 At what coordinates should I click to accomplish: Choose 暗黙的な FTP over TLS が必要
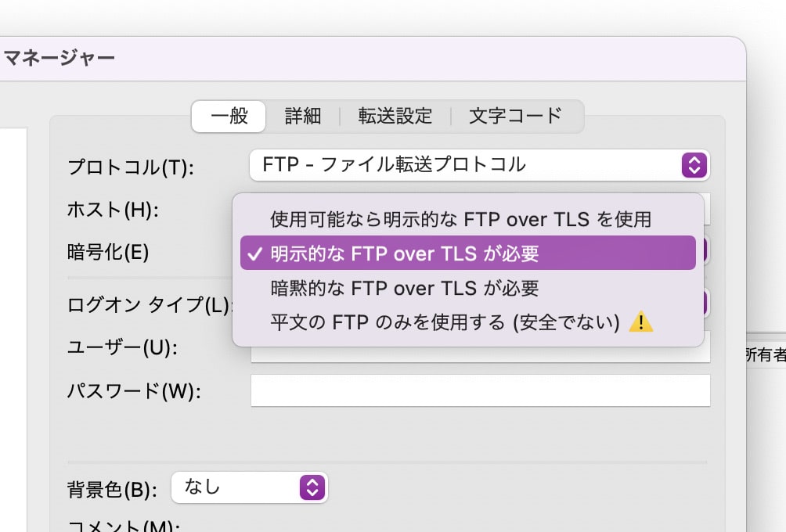[404, 288]
